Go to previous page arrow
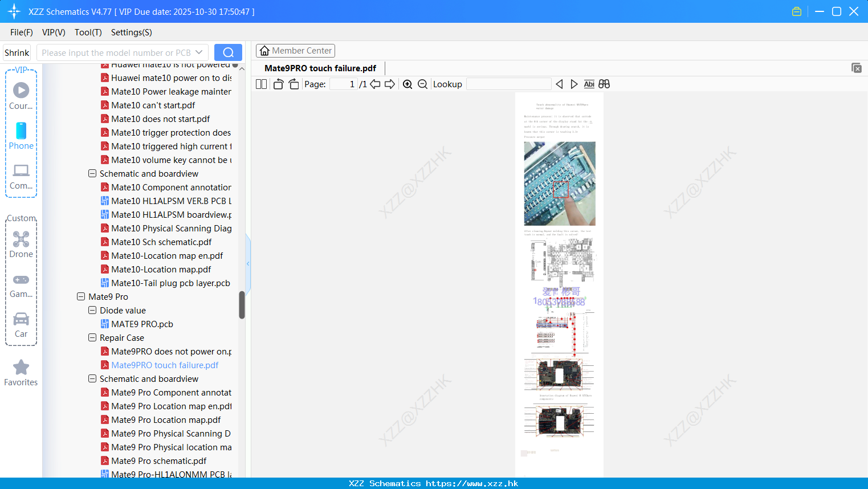The width and height of the screenshot is (868, 489). pyautogui.click(x=375, y=84)
